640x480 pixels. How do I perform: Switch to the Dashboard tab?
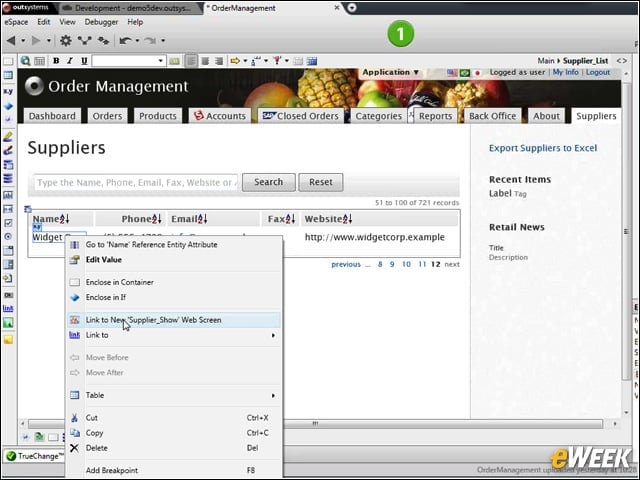[52, 116]
